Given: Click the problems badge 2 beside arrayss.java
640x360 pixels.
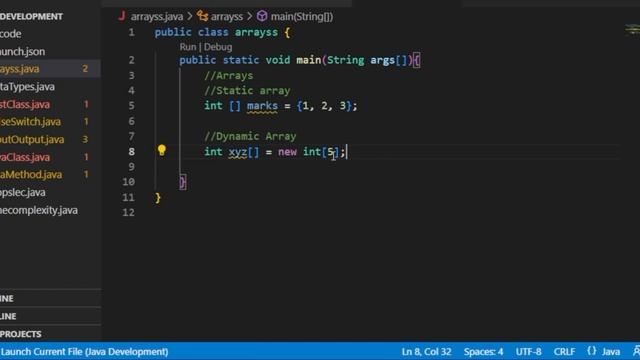Looking at the screenshot, I should point(85,69).
